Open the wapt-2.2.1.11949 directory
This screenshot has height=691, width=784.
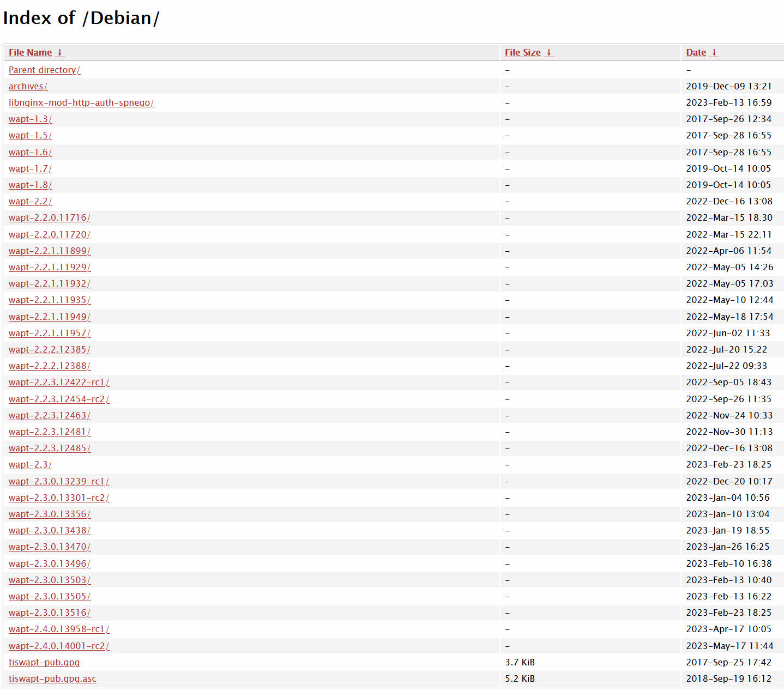coord(50,317)
